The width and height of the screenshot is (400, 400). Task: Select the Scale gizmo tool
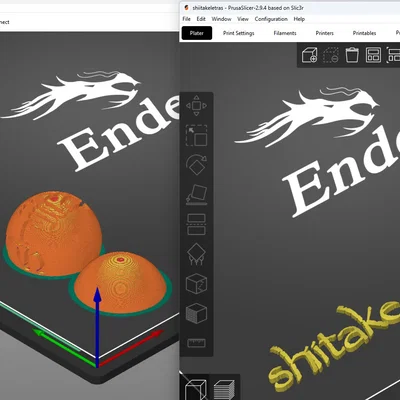tap(196, 135)
